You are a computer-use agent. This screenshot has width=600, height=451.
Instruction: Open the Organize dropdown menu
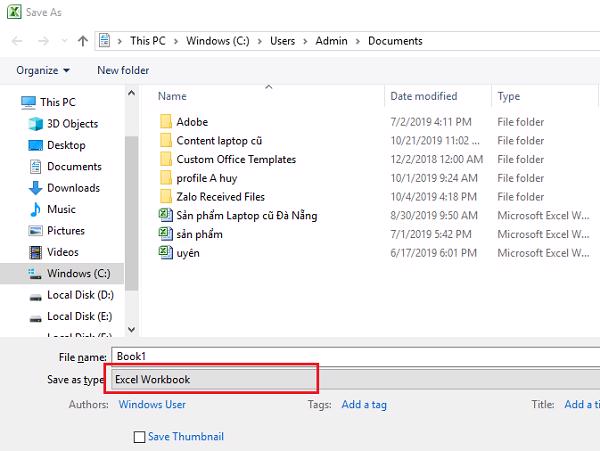coord(43,70)
